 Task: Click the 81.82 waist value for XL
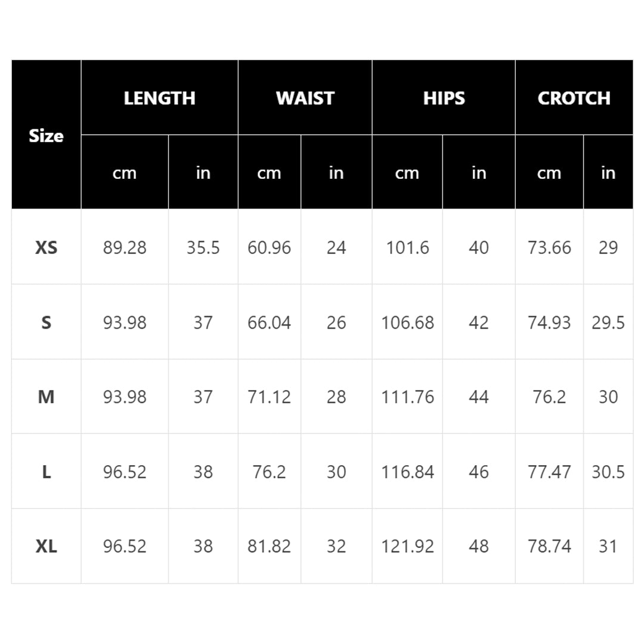point(270,546)
